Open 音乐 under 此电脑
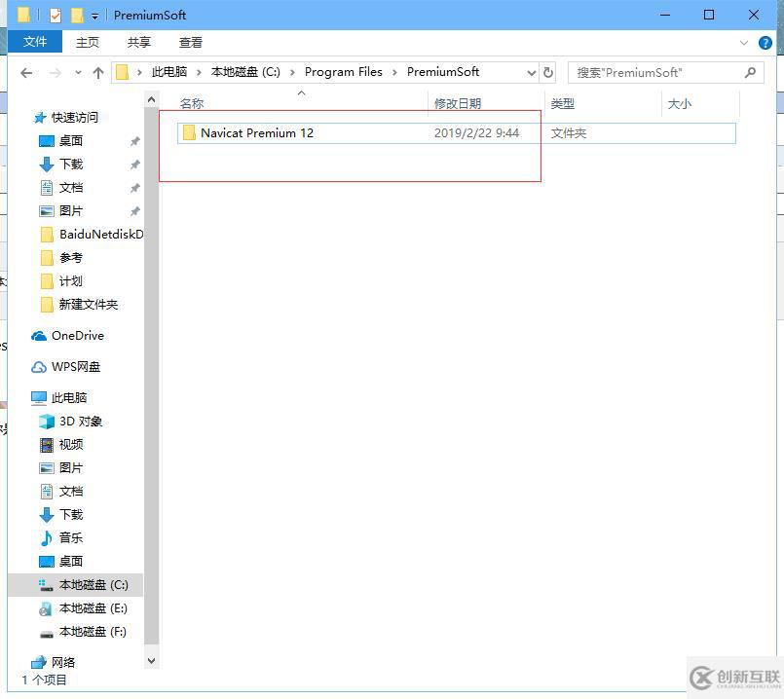 70,538
